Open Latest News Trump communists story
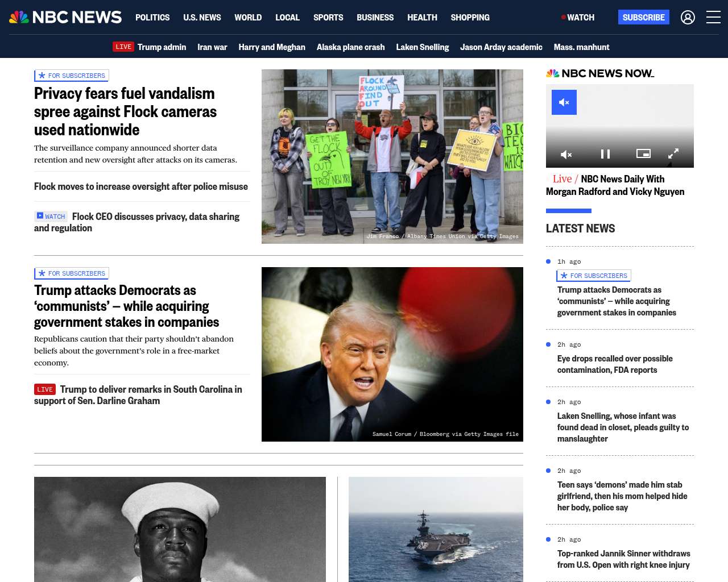 click(x=617, y=301)
